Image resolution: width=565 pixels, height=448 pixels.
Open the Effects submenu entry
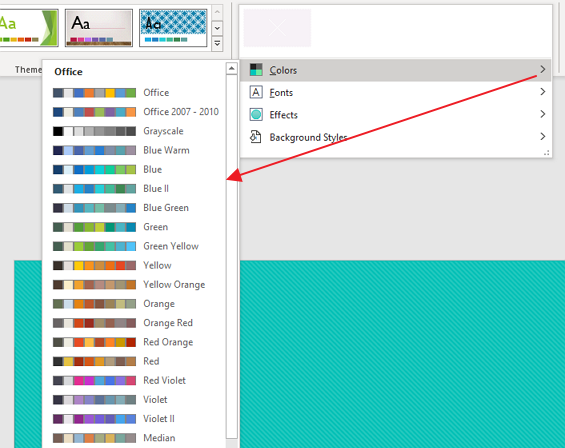pyautogui.click(x=396, y=115)
